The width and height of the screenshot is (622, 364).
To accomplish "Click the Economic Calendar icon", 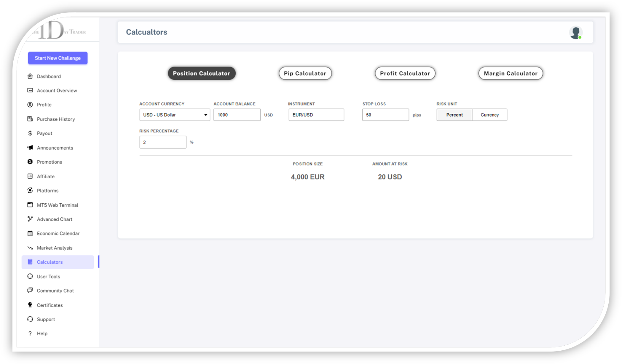I will [30, 233].
